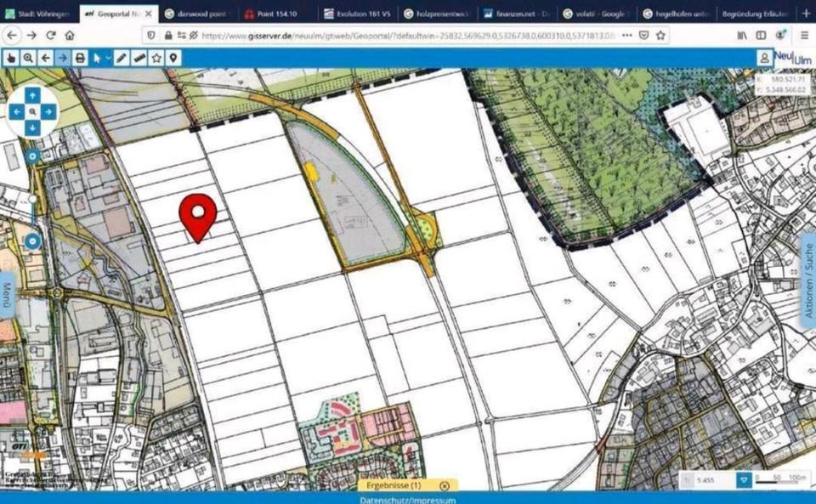Open the map scale dropdown
816x504 pixels.
tap(744, 480)
